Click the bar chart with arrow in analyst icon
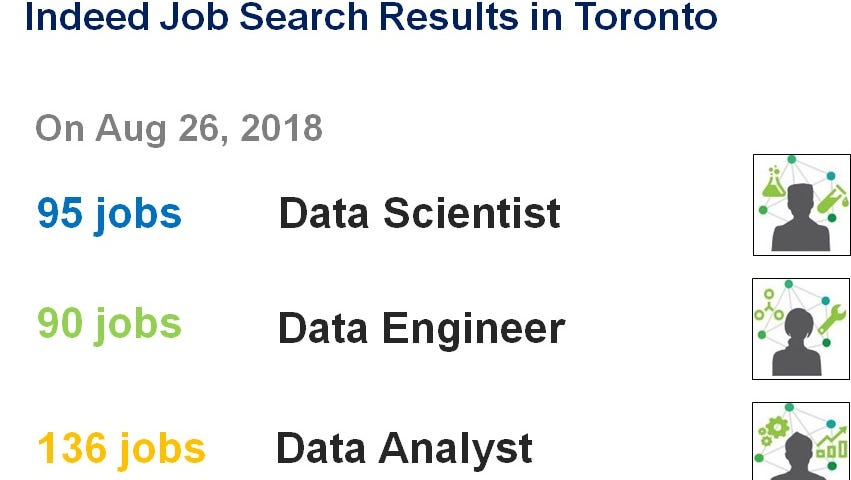Image resolution: width=851 pixels, height=480 pixels. (832, 443)
